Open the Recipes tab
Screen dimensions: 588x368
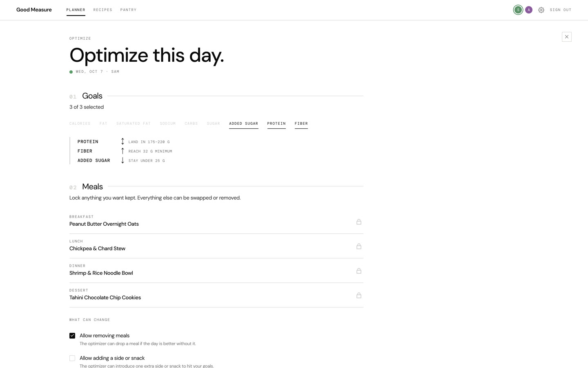click(x=102, y=10)
